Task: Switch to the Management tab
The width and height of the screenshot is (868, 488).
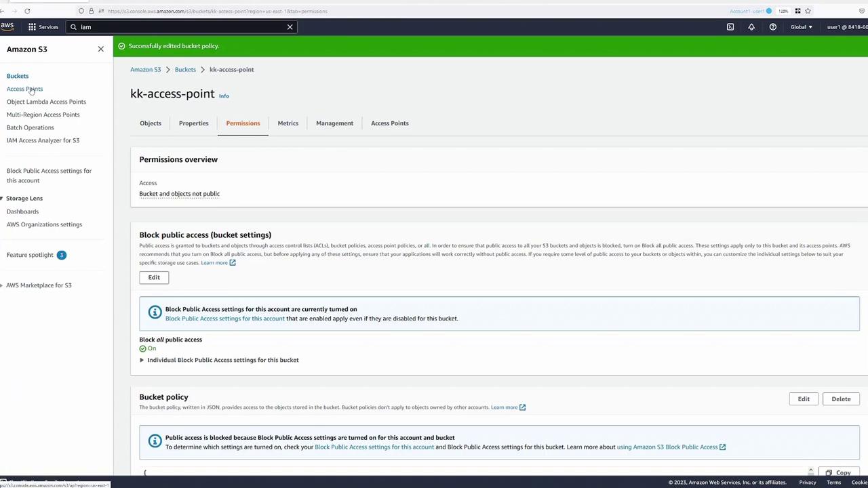Action: click(334, 123)
